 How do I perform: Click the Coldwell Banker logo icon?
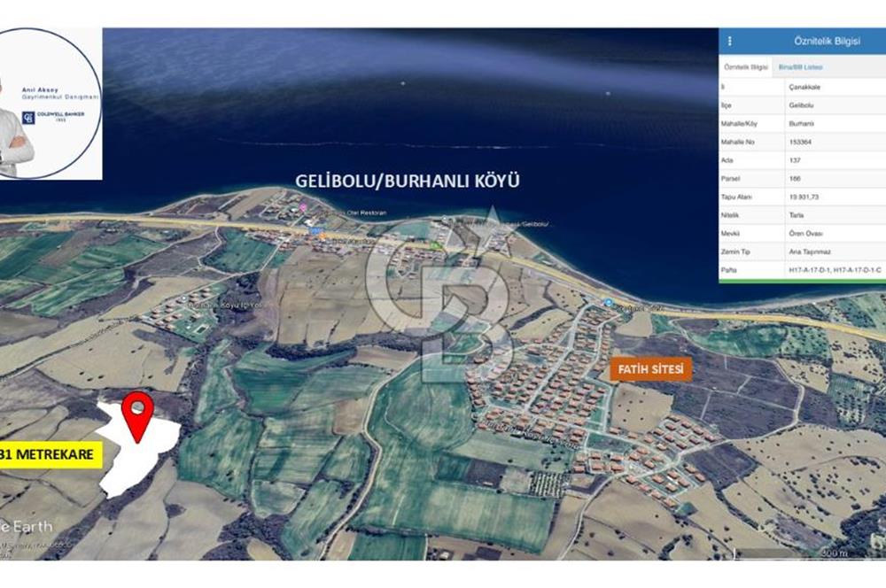pyautogui.click(x=27, y=118)
